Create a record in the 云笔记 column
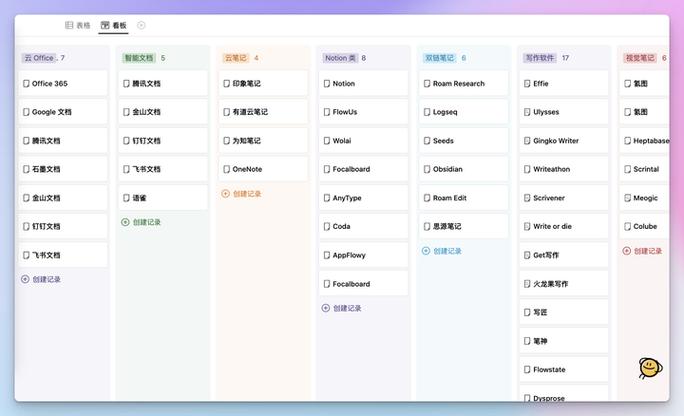684x416 pixels. point(241,194)
